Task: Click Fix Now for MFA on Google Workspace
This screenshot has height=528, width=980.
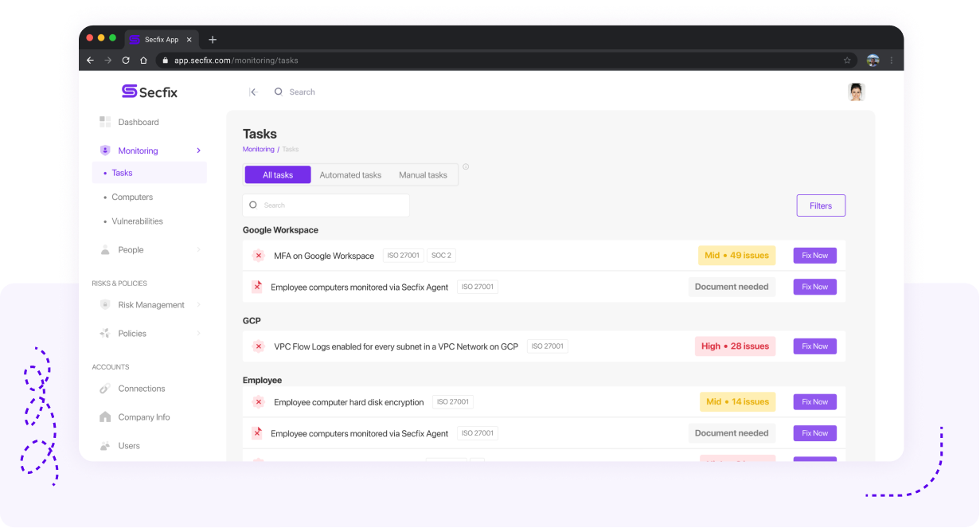Action: coord(814,256)
